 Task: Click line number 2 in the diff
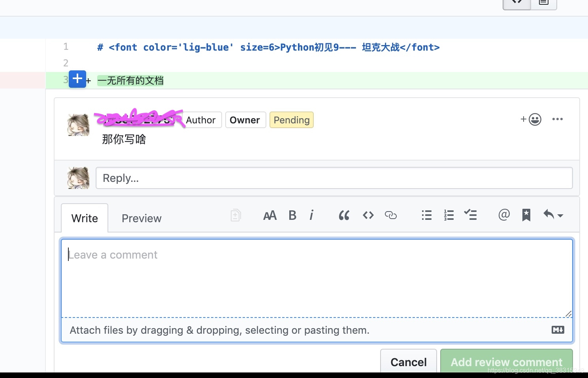(66, 63)
